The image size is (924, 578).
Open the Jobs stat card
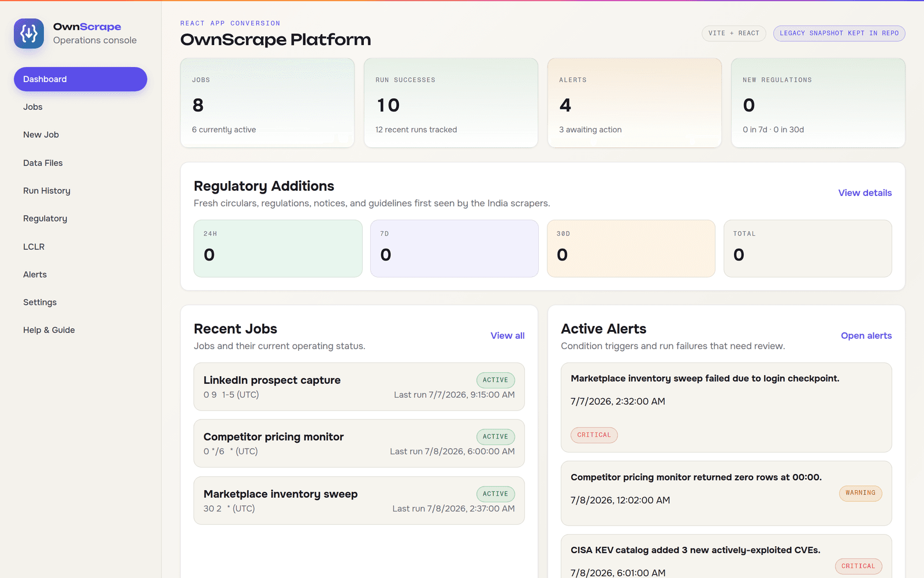[x=267, y=103]
